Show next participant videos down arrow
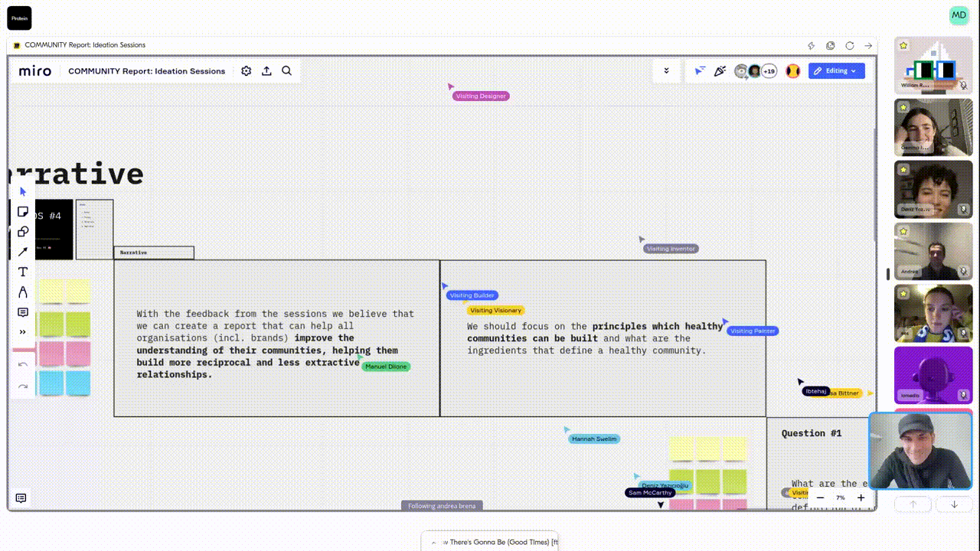The image size is (980, 551). click(x=954, y=504)
